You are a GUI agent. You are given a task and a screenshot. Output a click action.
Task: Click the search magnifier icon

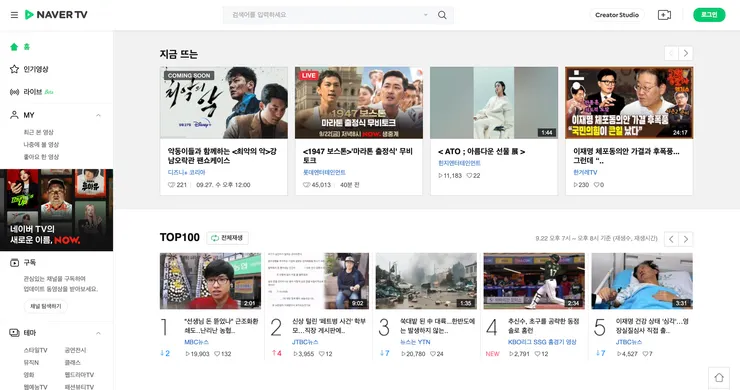[x=442, y=15]
